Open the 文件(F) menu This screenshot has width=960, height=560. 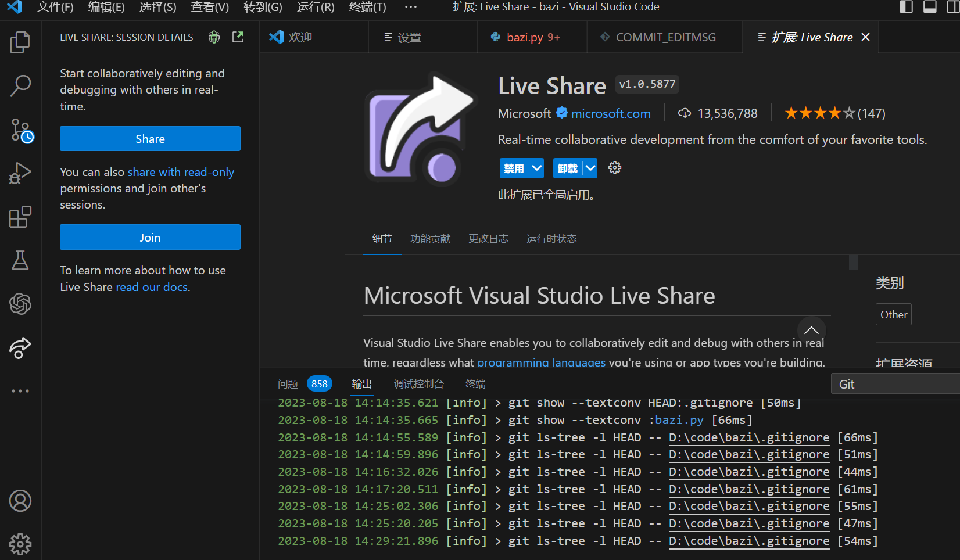(x=55, y=7)
